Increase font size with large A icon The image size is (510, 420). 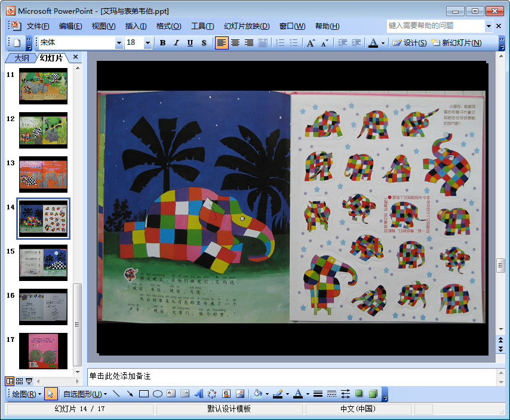[x=311, y=43]
